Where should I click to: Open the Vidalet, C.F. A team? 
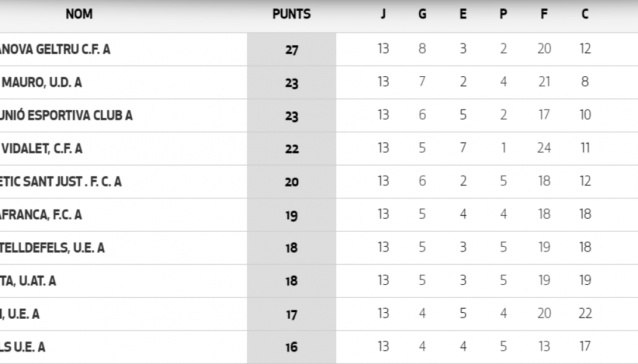click(x=41, y=149)
